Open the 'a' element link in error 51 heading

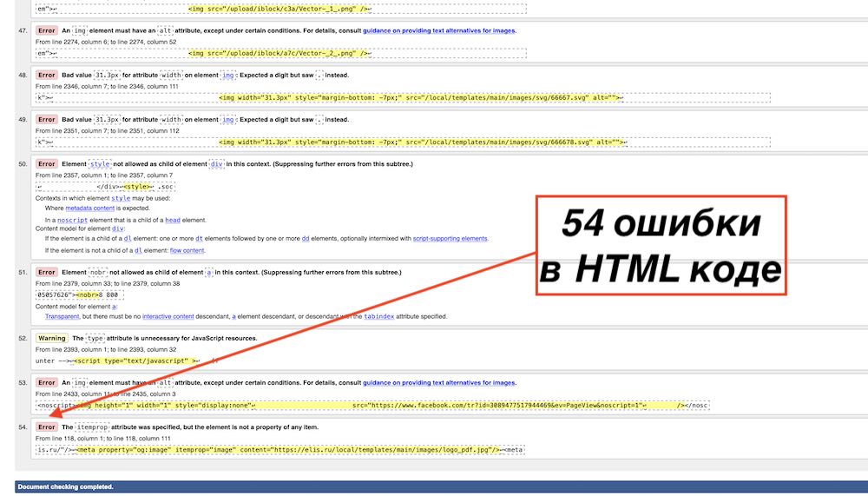[x=208, y=272]
